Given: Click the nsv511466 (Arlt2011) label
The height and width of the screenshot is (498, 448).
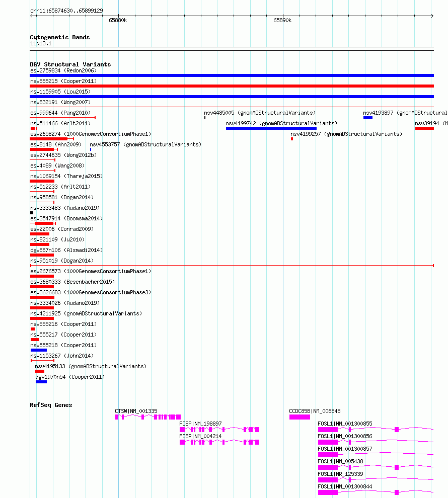Looking at the screenshot, I should [60, 123].
